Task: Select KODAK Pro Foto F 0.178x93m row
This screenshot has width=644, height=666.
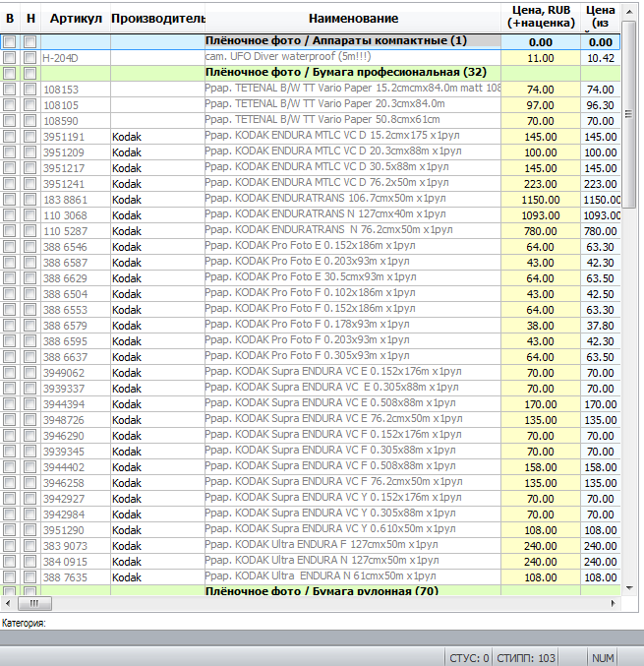Action: (310, 325)
